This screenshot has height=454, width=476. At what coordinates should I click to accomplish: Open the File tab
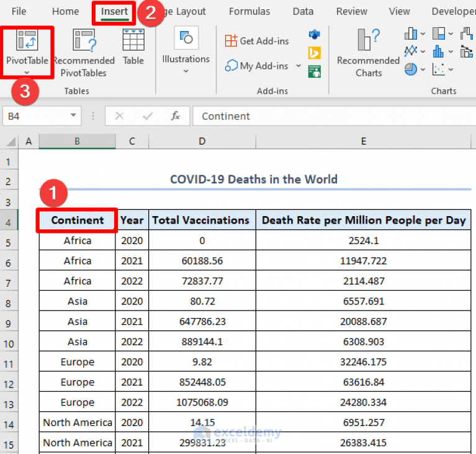click(19, 12)
